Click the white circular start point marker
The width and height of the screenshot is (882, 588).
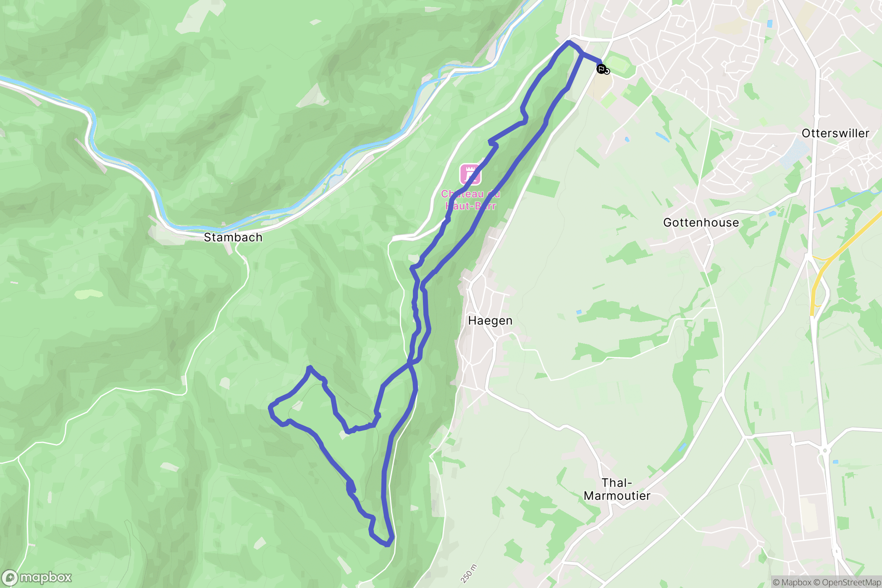(607, 72)
